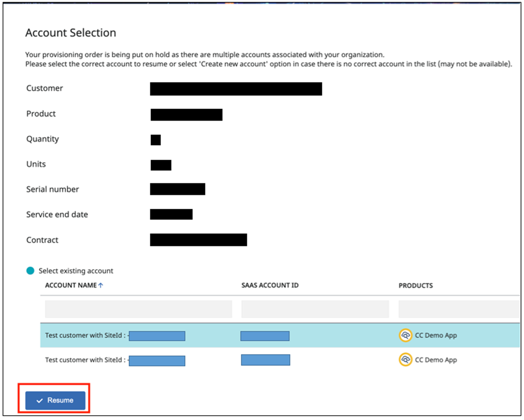The image size is (524, 420).
Task: Sort by the ACCOUNT NAME column header
Action: [71, 286]
